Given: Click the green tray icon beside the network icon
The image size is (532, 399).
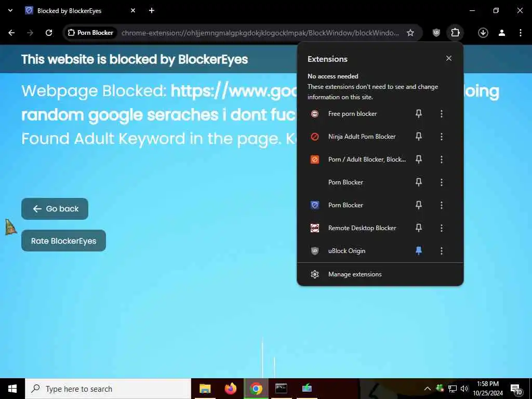Looking at the screenshot, I should tap(440, 388).
